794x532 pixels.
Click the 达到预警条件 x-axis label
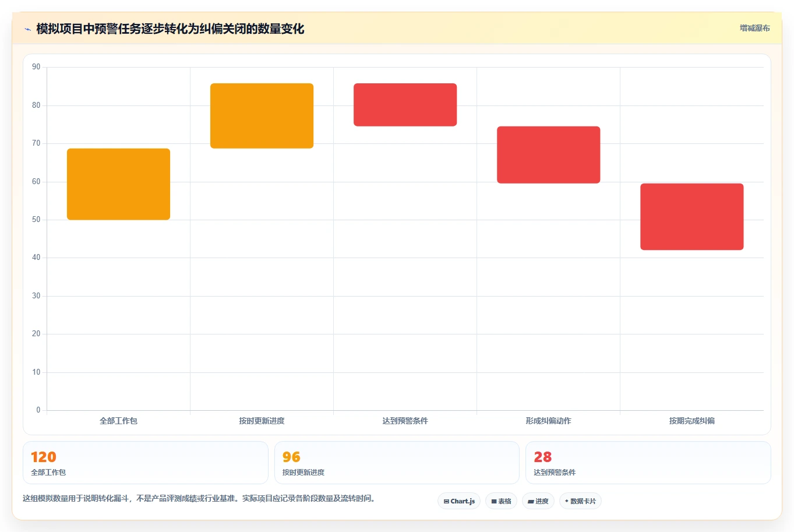point(405,421)
